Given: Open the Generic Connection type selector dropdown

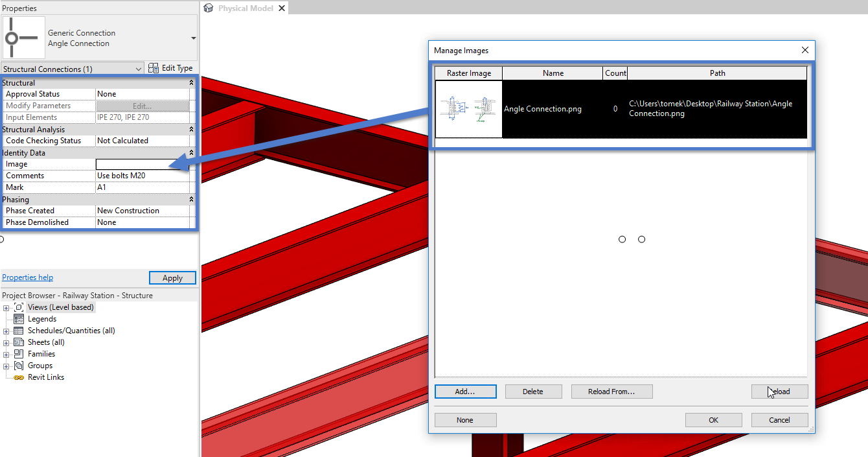Looking at the screenshot, I should pyautogui.click(x=193, y=38).
